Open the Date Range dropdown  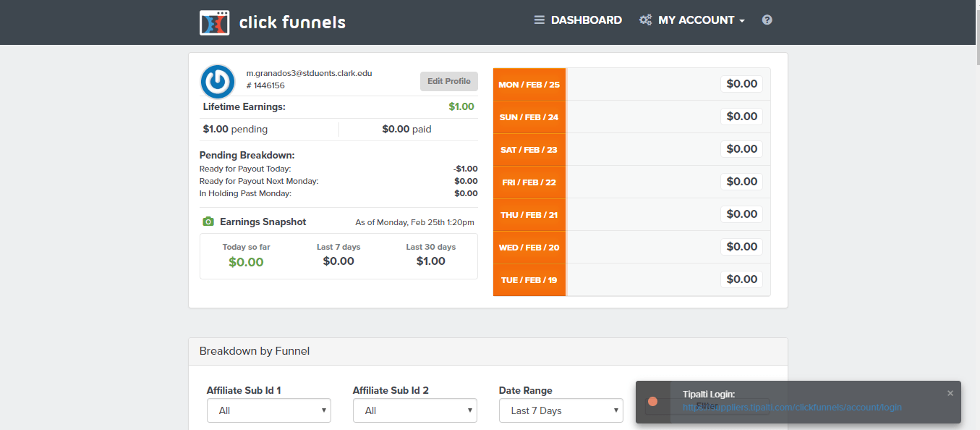tap(561, 410)
